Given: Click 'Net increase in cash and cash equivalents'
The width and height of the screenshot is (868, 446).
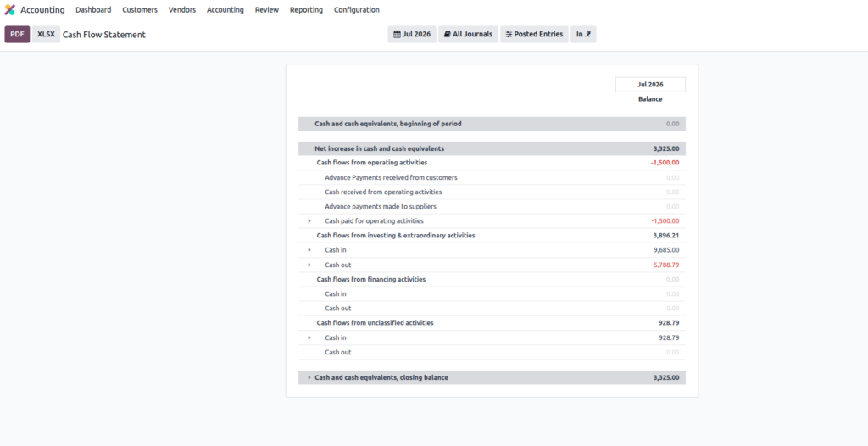Looking at the screenshot, I should click(379, 148).
